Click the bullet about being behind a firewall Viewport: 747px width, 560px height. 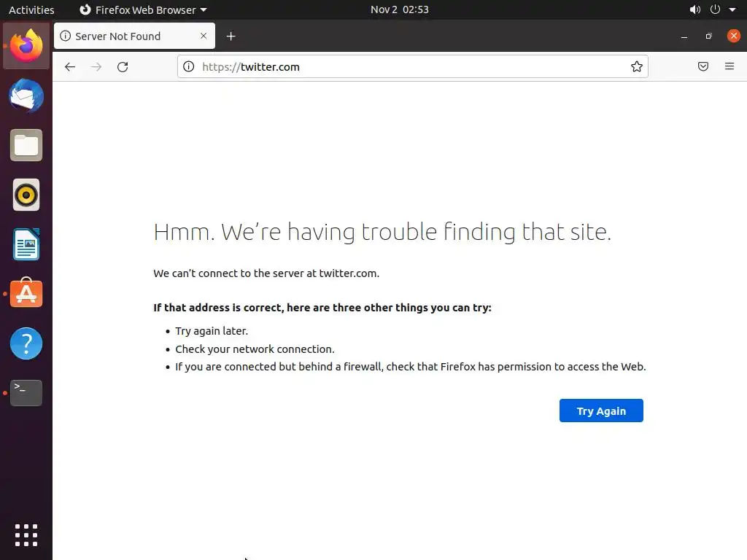click(x=411, y=367)
